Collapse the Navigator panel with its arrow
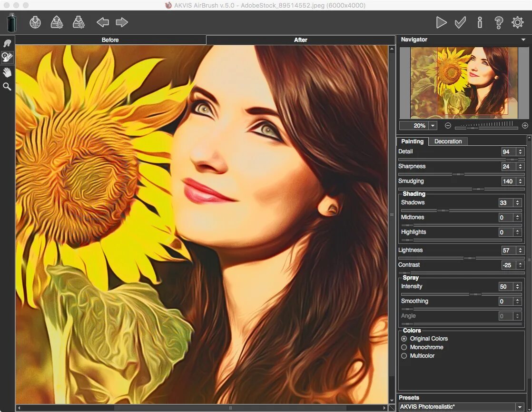 tap(522, 40)
